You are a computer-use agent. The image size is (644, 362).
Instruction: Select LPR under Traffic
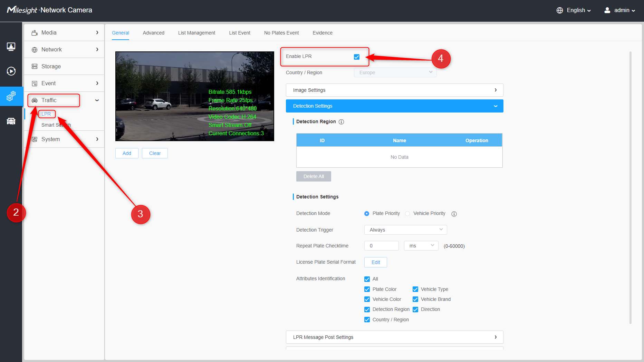coord(46,114)
